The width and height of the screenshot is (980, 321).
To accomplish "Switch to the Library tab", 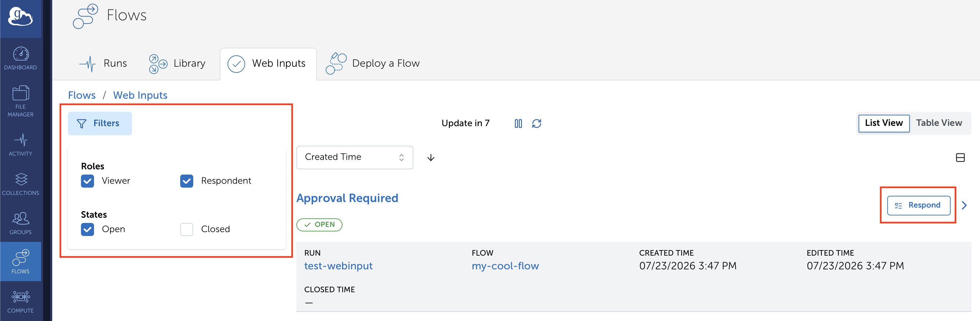I will pos(177,64).
